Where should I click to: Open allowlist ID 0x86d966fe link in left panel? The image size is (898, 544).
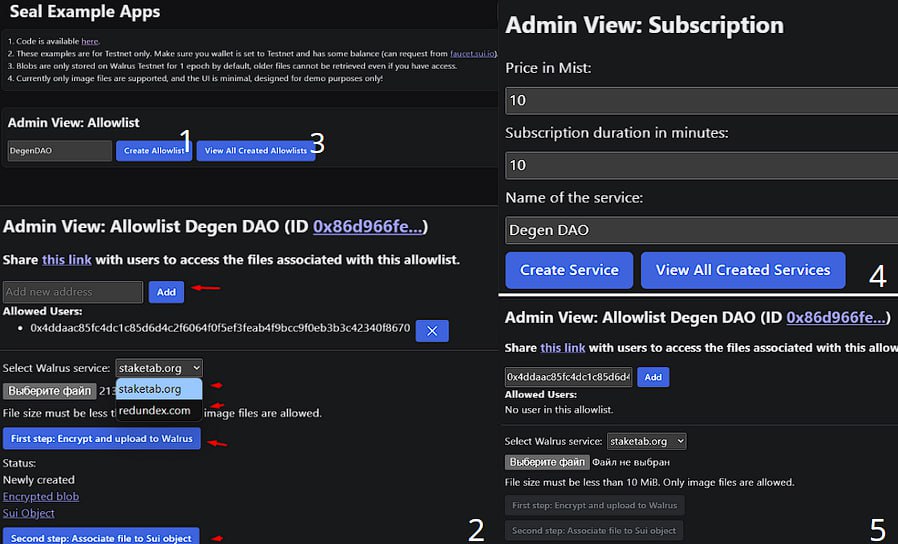[368, 227]
